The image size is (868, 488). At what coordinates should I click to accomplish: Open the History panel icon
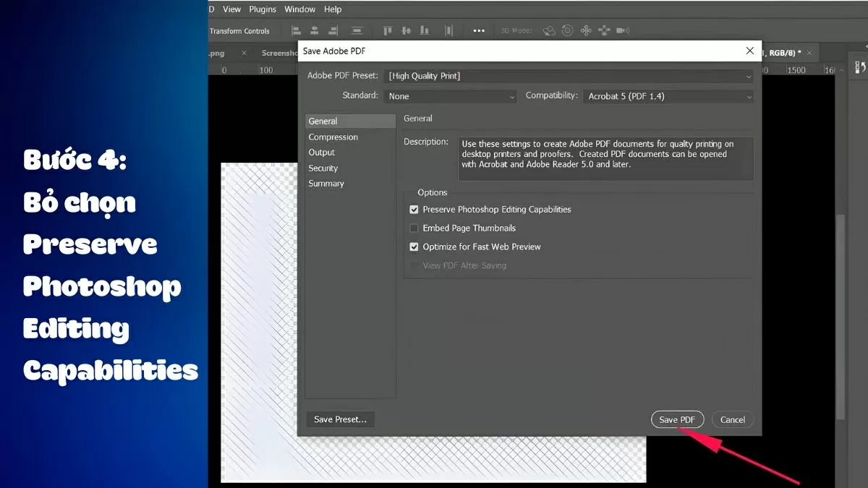pos(860,67)
